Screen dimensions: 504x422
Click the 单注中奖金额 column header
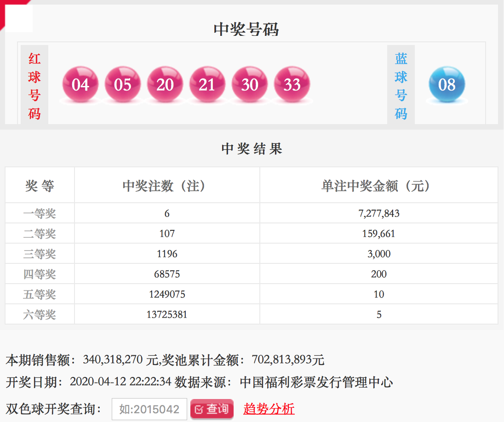coord(378,186)
